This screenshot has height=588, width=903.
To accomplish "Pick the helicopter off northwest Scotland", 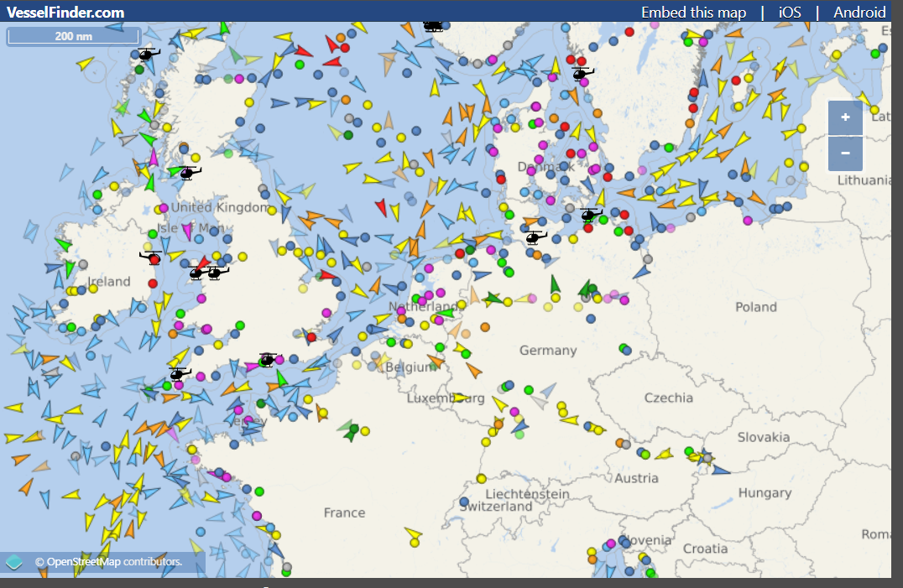I will click(148, 55).
